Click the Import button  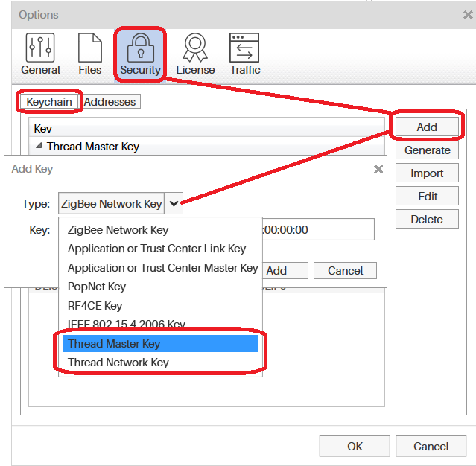pos(427,173)
